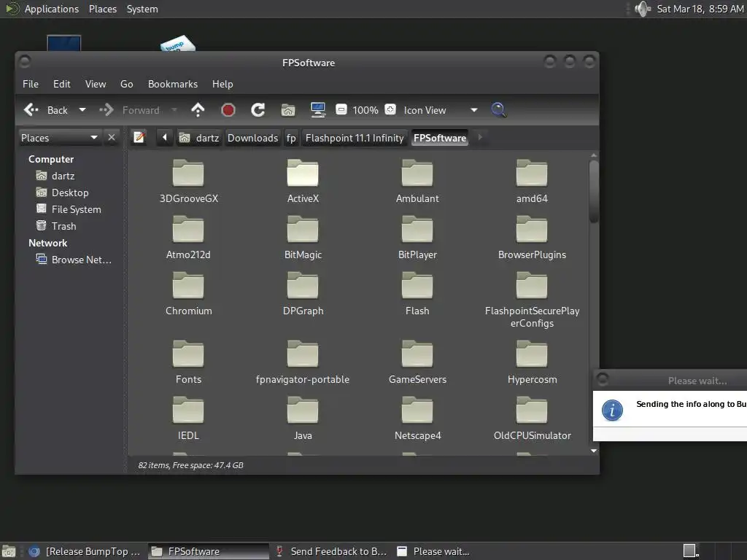Open the Edit menu
The height and width of the screenshot is (560, 747).
(61, 84)
